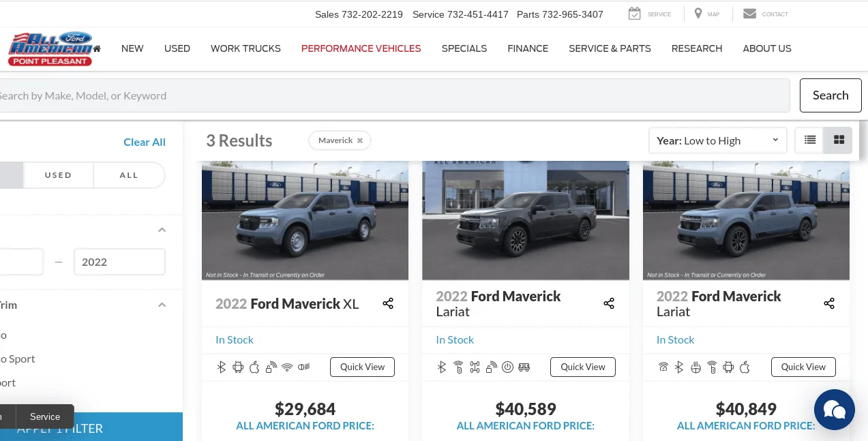Screen dimensions: 868x441
Task: Open the chat bubble widget
Action: (835, 410)
